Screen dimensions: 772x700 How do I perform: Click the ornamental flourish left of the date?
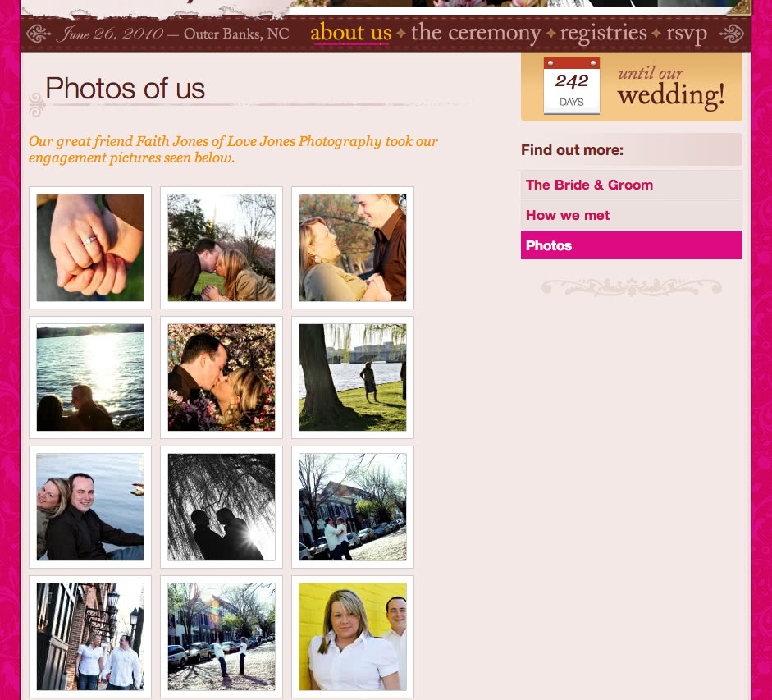(x=40, y=34)
